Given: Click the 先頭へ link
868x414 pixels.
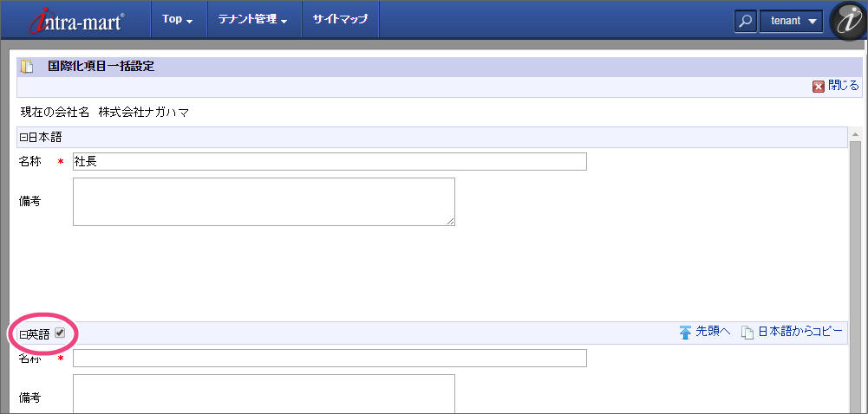Looking at the screenshot, I should click(x=713, y=332).
